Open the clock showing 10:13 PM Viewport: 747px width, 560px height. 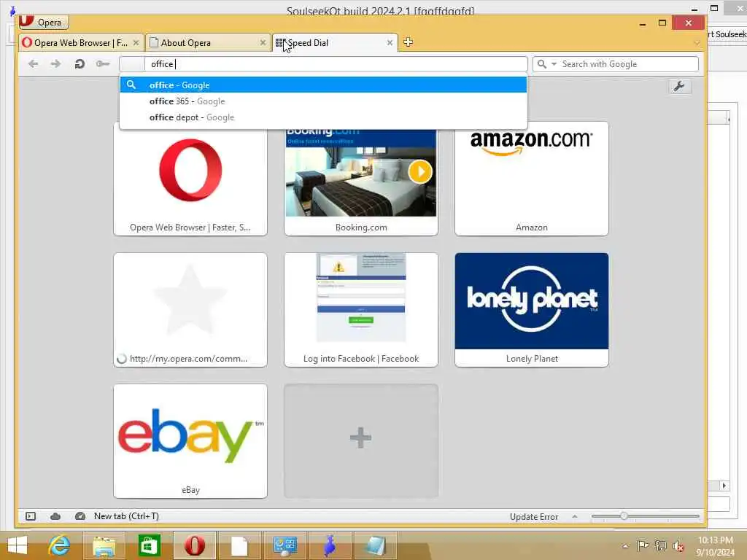coord(715,546)
